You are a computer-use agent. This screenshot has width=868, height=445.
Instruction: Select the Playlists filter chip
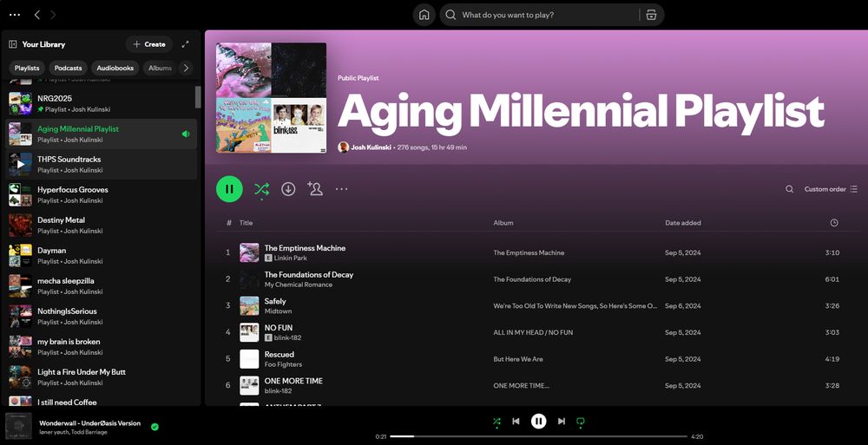pos(27,68)
